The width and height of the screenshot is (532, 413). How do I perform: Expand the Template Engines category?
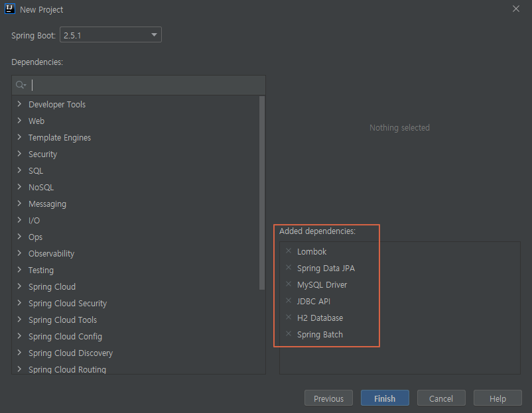(19, 137)
